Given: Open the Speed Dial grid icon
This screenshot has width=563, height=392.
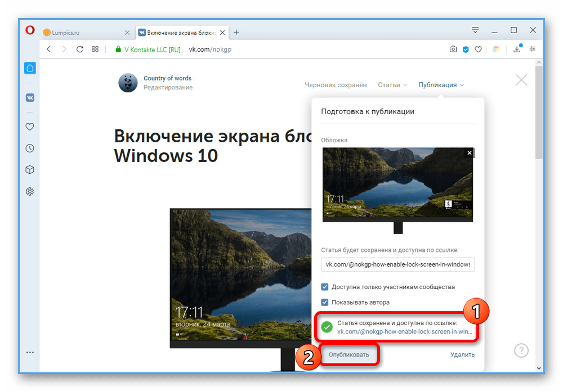Looking at the screenshot, I should point(95,49).
